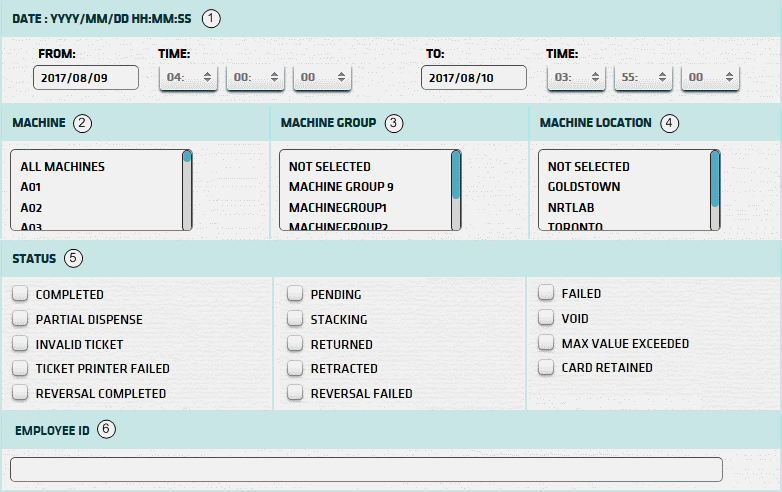The image size is (782, 492).
Task: Tick the FAILED status checkbox
Action: [x=546, y=293]
